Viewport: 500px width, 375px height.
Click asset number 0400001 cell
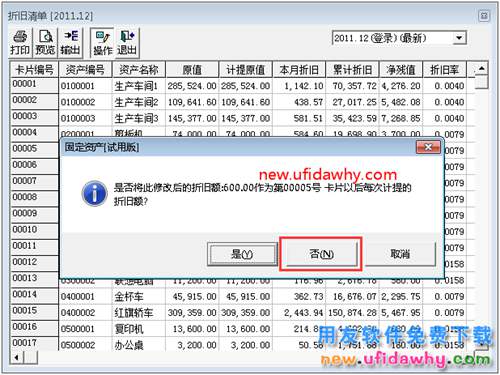[85, 296]
